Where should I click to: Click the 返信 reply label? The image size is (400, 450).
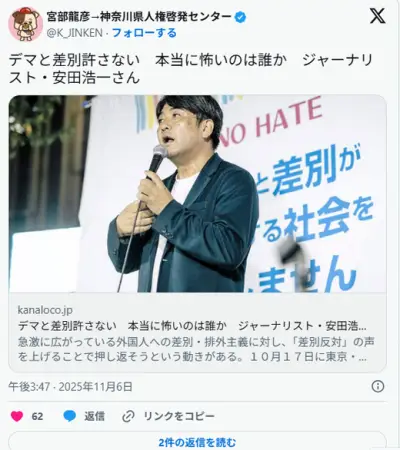(x=94, y=416)
